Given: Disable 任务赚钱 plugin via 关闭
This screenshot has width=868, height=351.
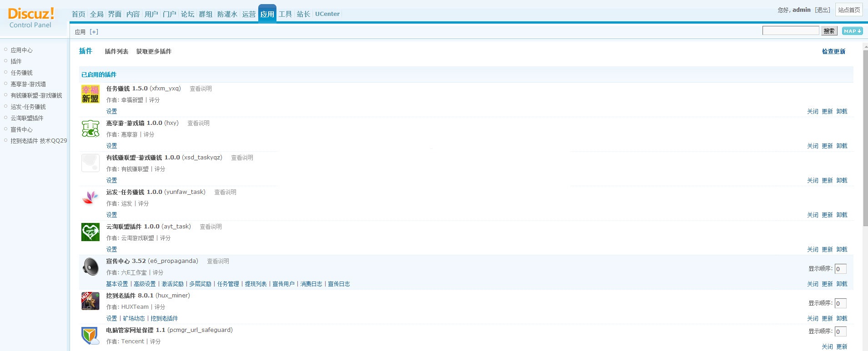Looking at the screenshot, I should click(x=813, y=111).
